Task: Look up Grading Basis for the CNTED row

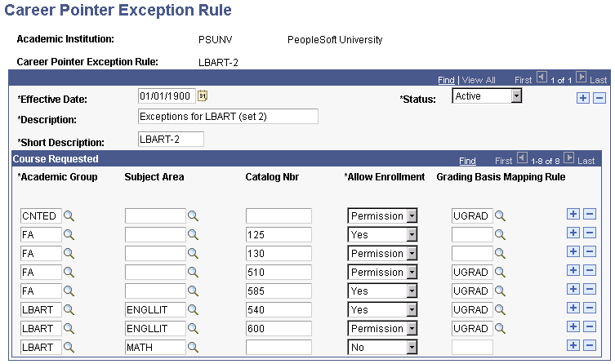Action: coord(500,216)
